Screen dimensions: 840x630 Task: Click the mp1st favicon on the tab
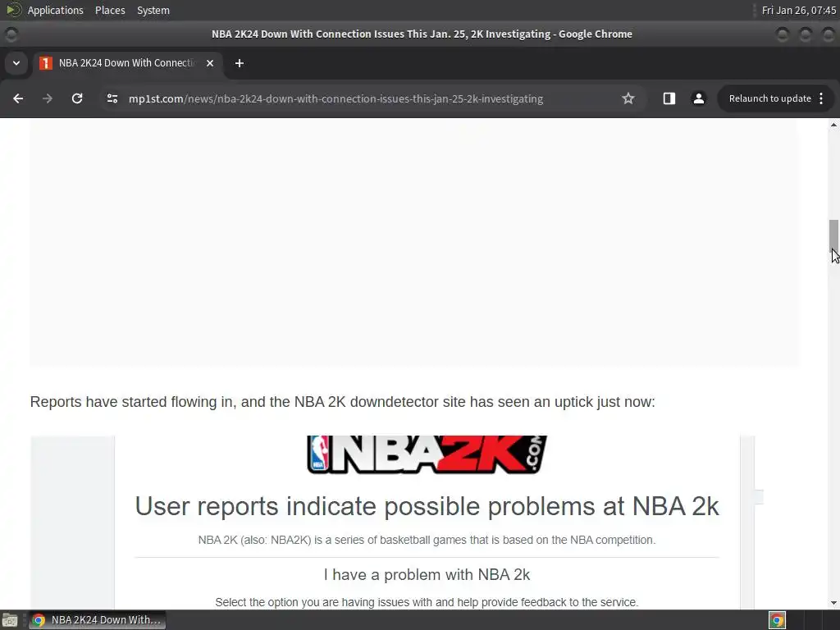pos(46,63)
